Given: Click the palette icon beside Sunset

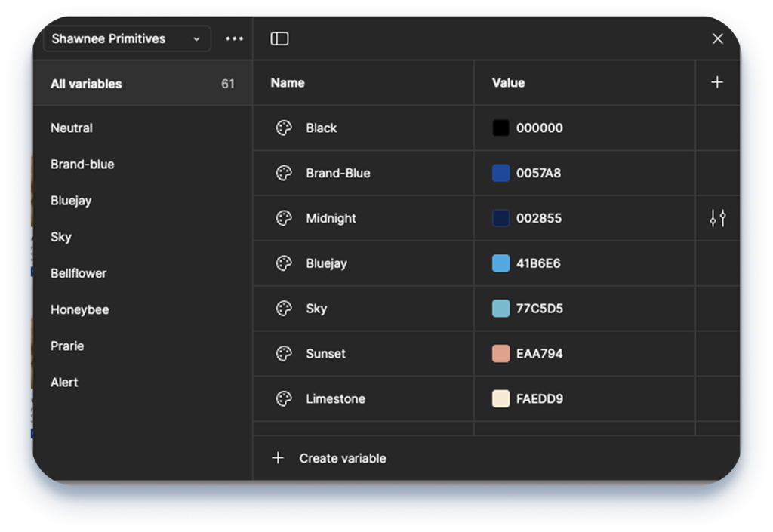Looking at the screenshot, I should coord(284,354).
